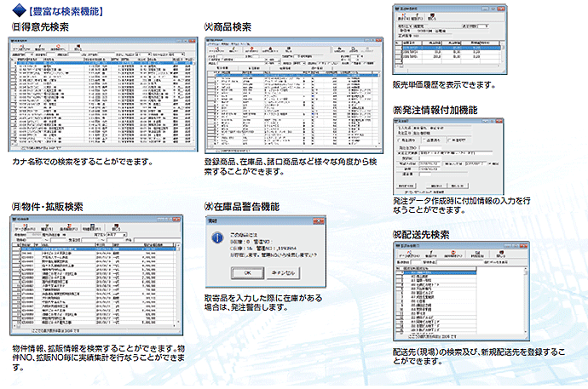
Task: Click the confirm icon in customer search toolbar
Action: [40, 47]
